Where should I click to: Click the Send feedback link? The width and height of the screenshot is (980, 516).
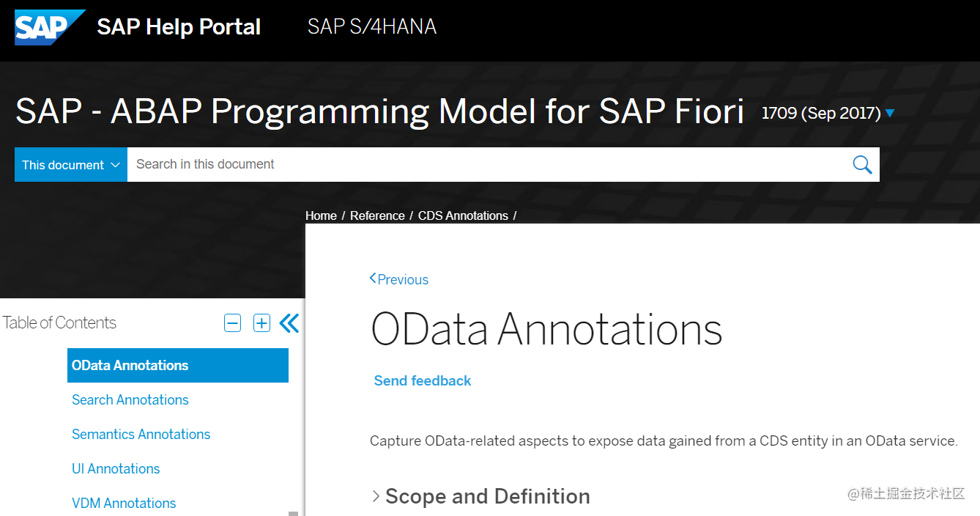click(422, 380)
